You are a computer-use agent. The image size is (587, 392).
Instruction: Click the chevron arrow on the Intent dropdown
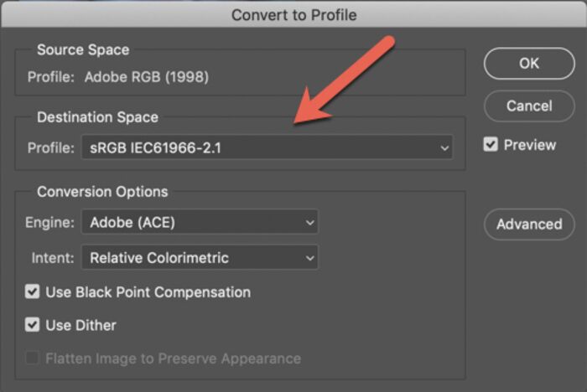[x=309, y=258]
